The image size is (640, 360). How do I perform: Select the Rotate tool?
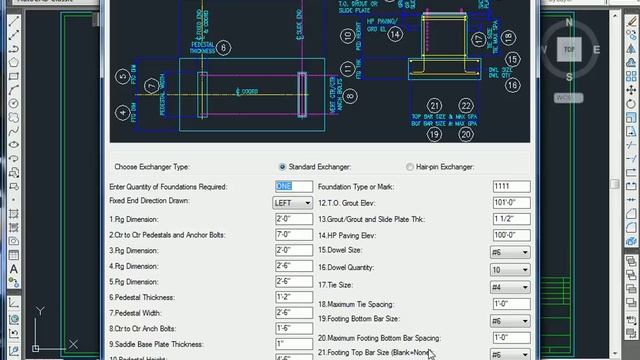[631, 104]
